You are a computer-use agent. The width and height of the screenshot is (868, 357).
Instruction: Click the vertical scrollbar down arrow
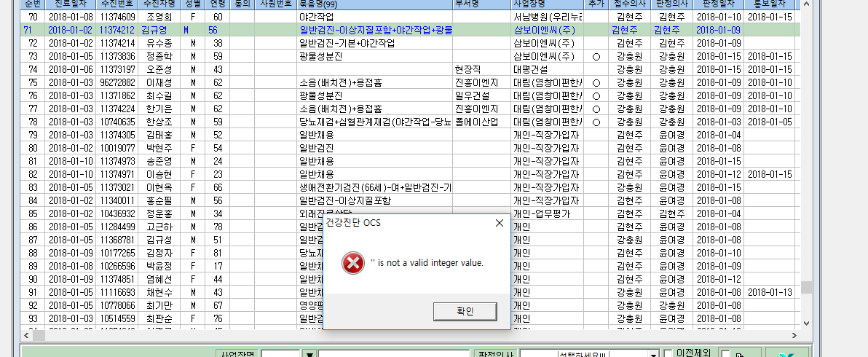tap(807, 323)
